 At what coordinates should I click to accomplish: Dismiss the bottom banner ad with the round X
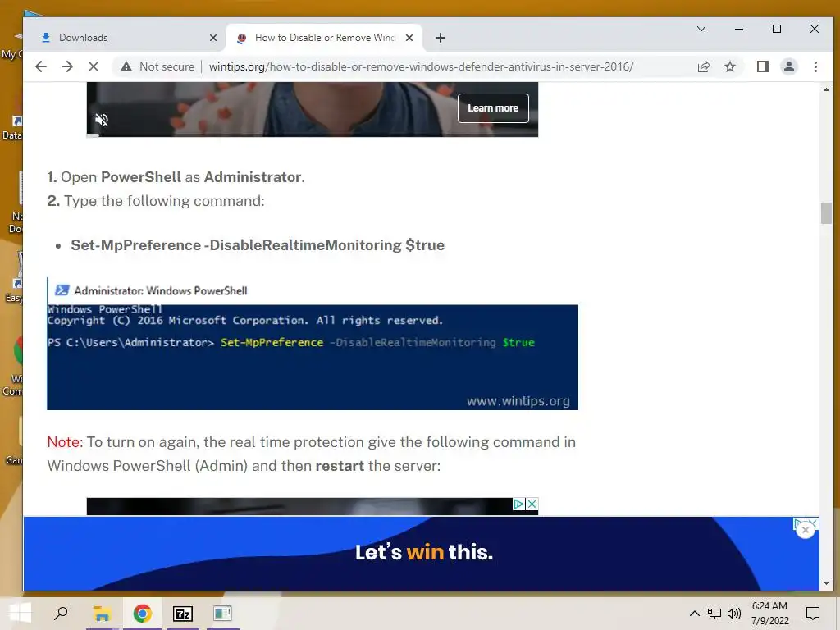tap(806, 530)
